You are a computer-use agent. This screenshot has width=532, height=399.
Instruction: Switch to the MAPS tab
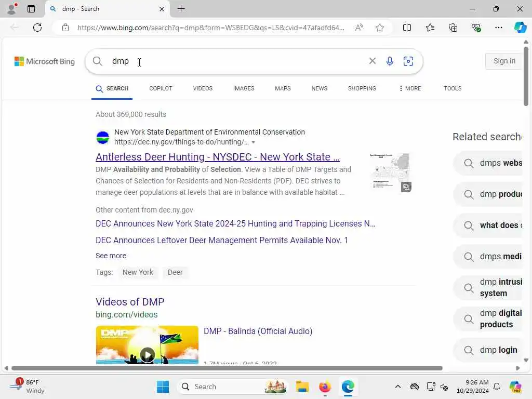pos(283,88)
